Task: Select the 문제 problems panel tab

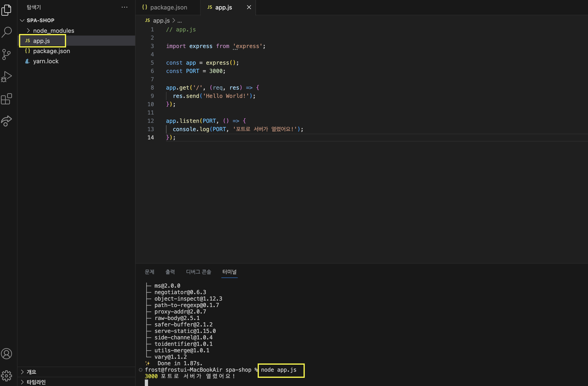Action: 149,272
